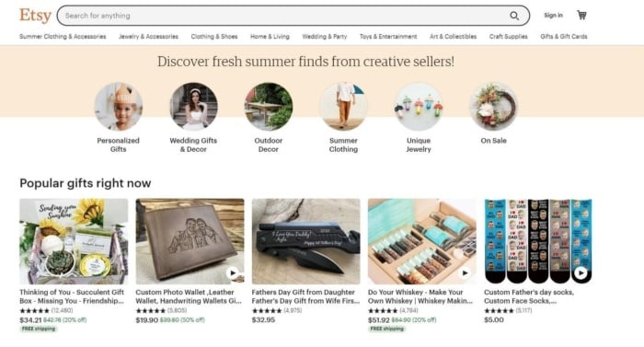Open Thinking of You Succulent Gift Box thumbnail

click(x=74, y=241)
